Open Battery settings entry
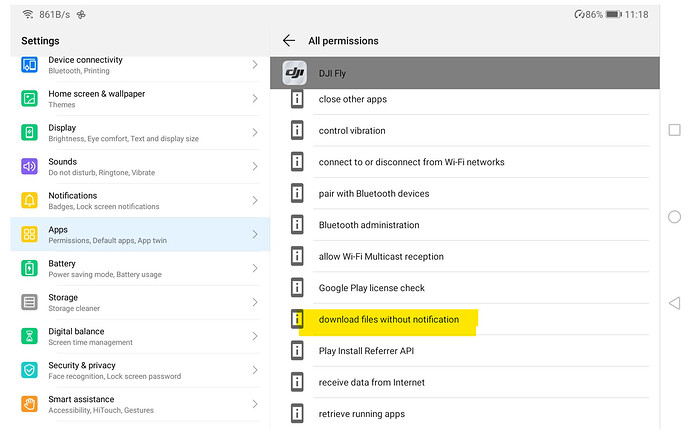The width and height of the screenshot is (690, 444). pyautogui.click(x=140, y=268)
